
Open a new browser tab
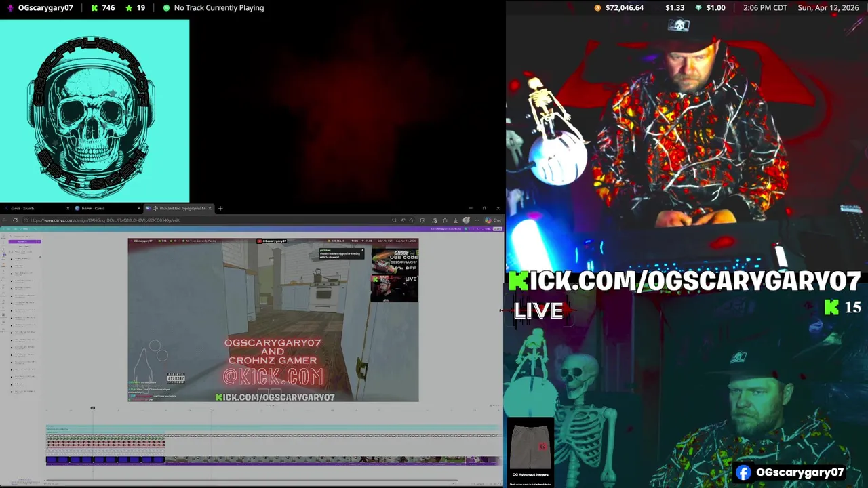220,208
